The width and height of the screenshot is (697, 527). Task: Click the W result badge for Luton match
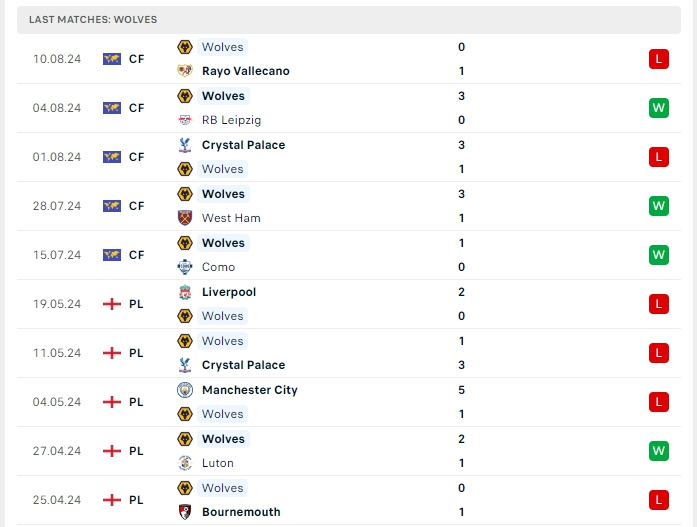tap(658, 451)
